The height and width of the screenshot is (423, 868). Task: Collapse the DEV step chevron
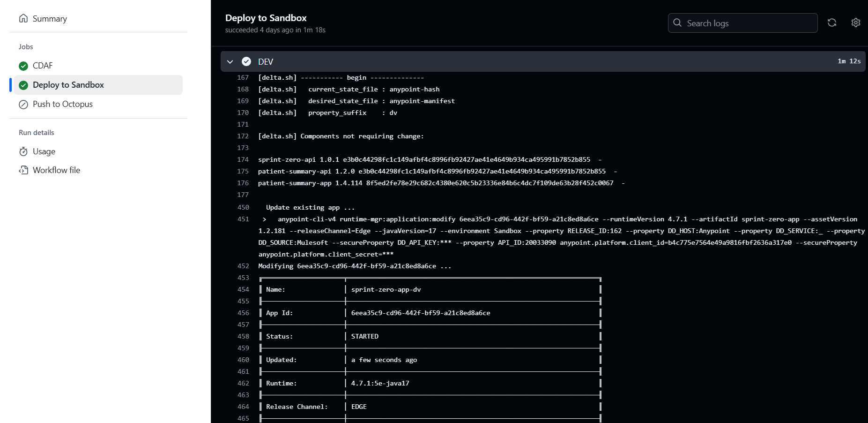(230, 61)
